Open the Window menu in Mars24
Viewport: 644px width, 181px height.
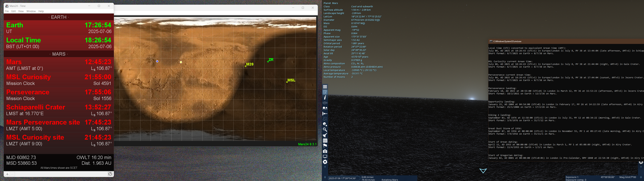[x=31, y=11]
